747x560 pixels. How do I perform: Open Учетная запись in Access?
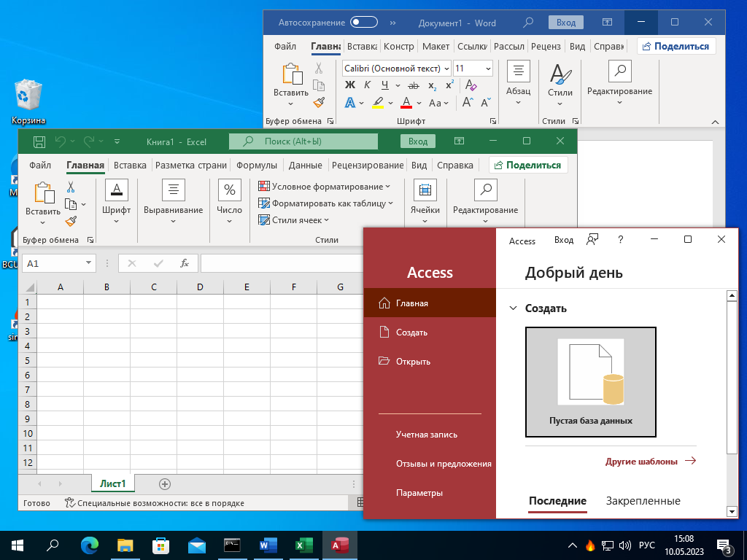click(x=426, y=435)
